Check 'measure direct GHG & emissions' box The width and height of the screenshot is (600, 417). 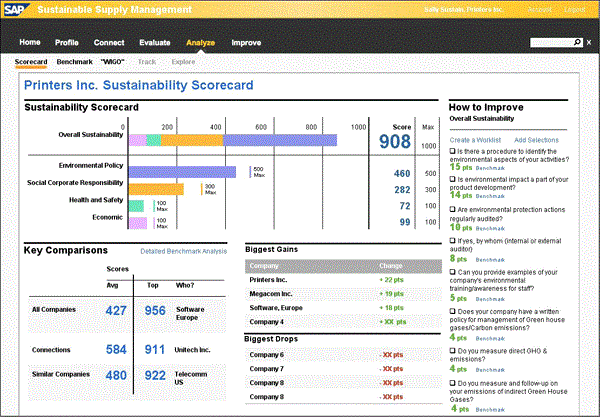pyautogui.click(x=453, y=350)
